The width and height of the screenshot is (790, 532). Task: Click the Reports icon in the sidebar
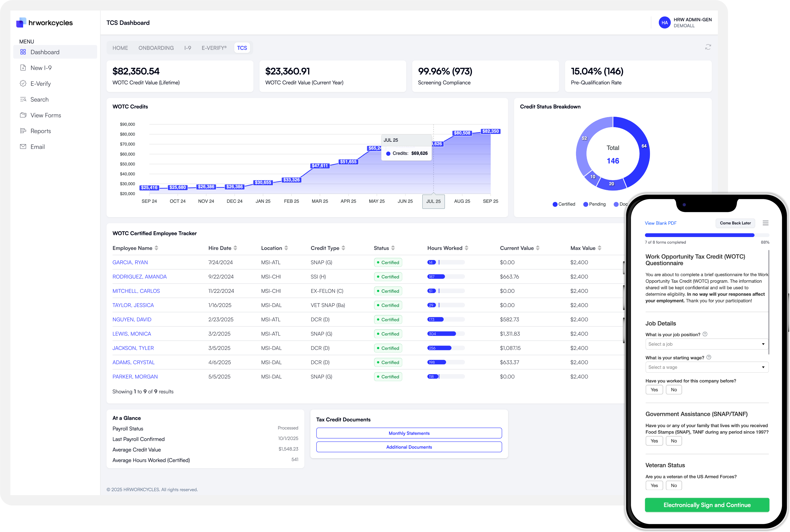(x=23, y=131)
